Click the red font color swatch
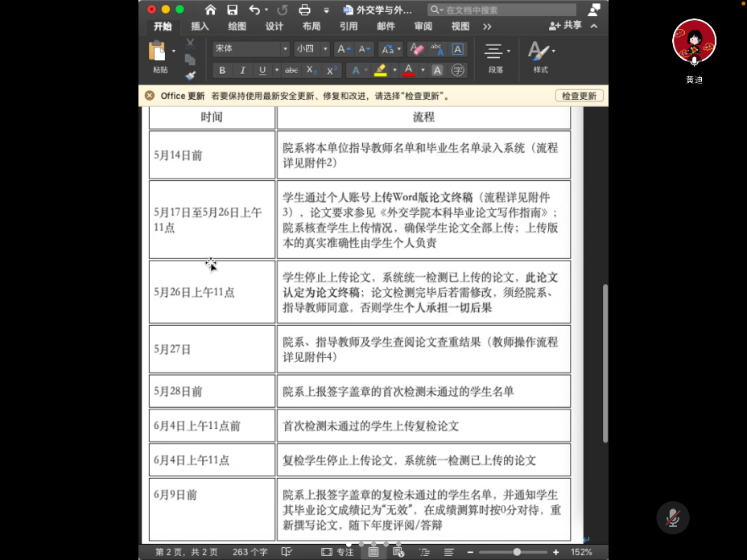The height and width of the screenshot is (560, 747). 408,71
